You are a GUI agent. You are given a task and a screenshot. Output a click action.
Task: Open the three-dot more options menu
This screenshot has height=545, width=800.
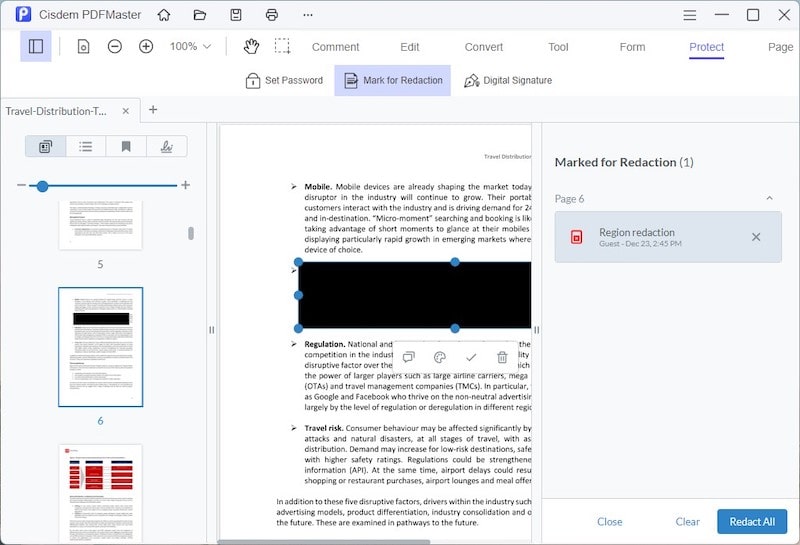pyautogui.click(x=308, y=15)
